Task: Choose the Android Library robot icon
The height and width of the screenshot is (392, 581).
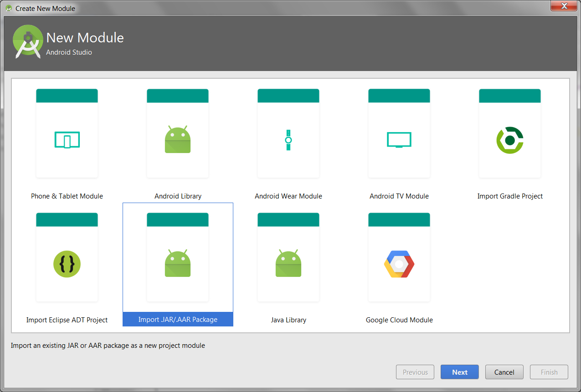Action: tap(178, 140)
